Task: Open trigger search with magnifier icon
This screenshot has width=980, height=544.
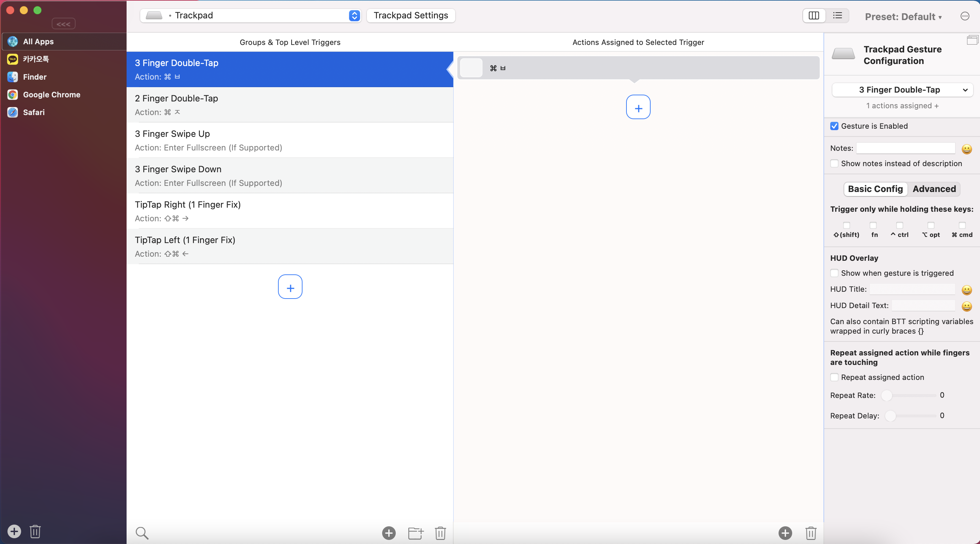Action: (142, 533)
